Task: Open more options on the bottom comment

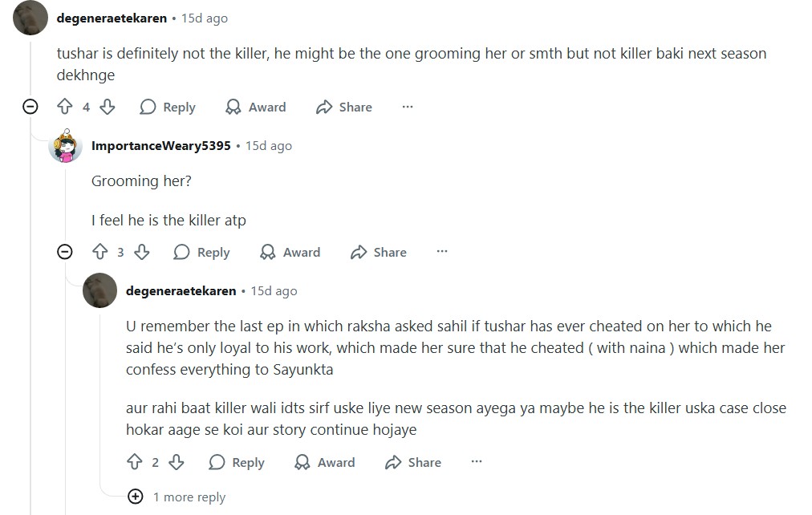Action: click(476, 462)
